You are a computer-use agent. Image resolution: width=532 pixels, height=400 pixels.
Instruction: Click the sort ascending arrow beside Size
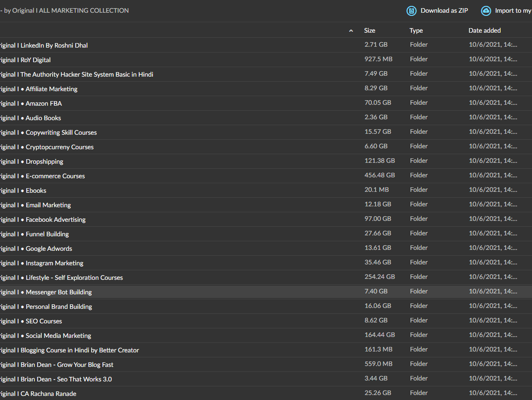(x=351, y=31)
